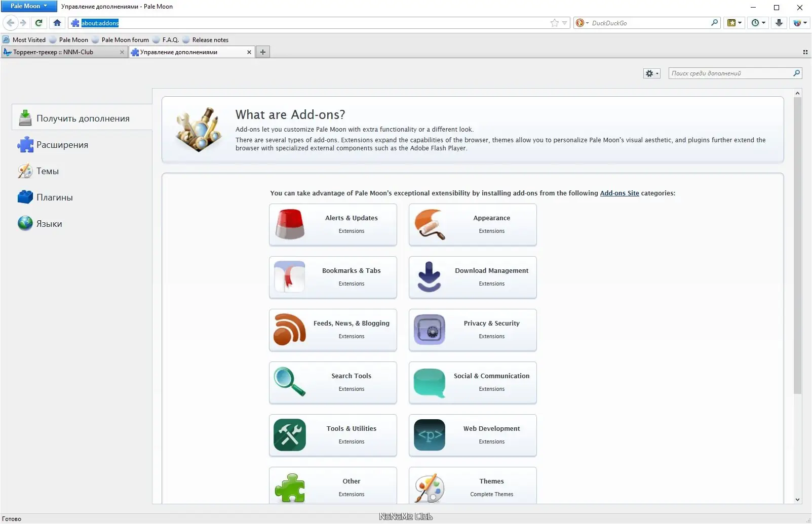Show all tabs with the tab groups icon
The image size is (812, 524).
[805, 52]
